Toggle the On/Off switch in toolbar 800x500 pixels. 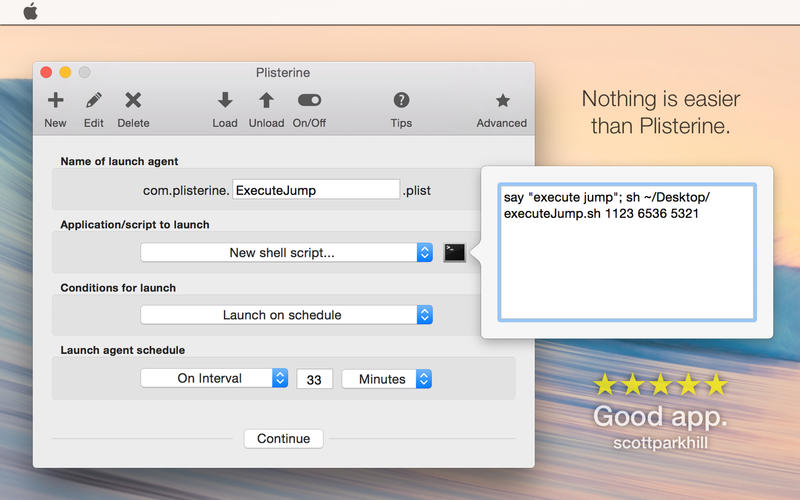tap(309, 101)
